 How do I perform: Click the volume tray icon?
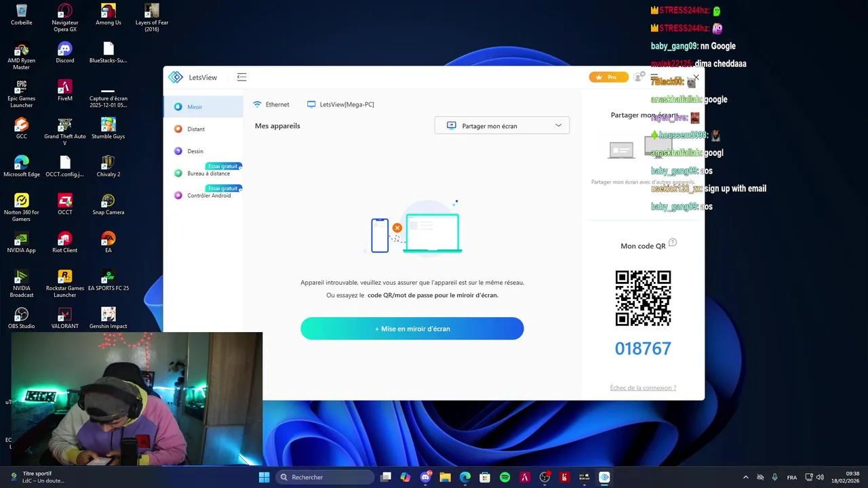coord(820,477)
